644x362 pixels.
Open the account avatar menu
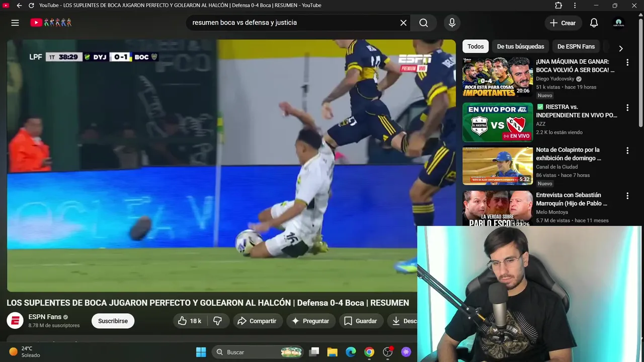pos(618,23)
